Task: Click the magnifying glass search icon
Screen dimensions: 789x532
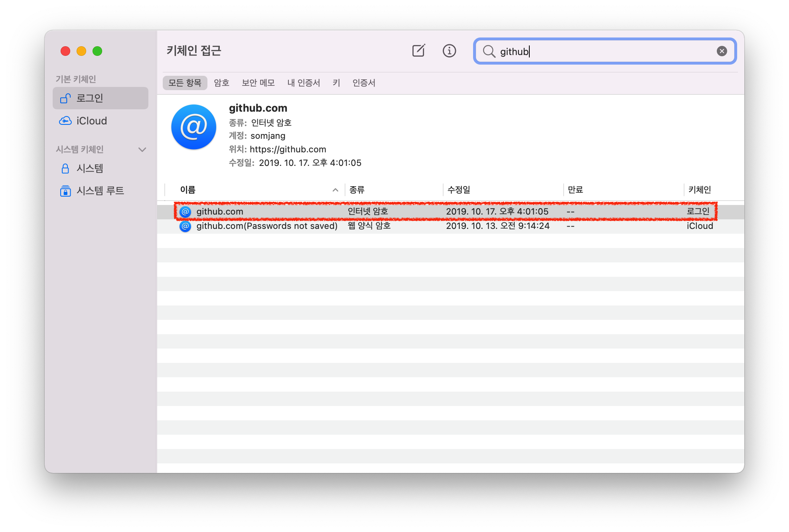Action: tap(489, 51)
